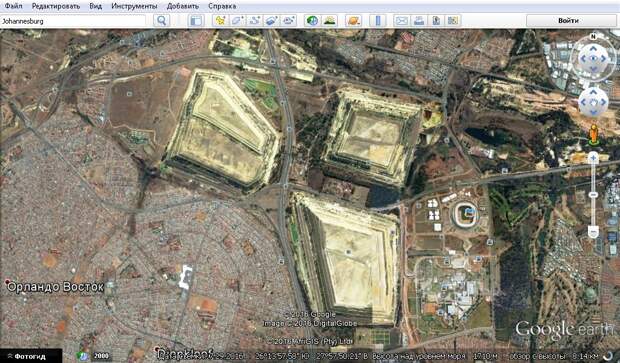Start recording a tour
Screen dimensions: 620x363
[289, 21]
